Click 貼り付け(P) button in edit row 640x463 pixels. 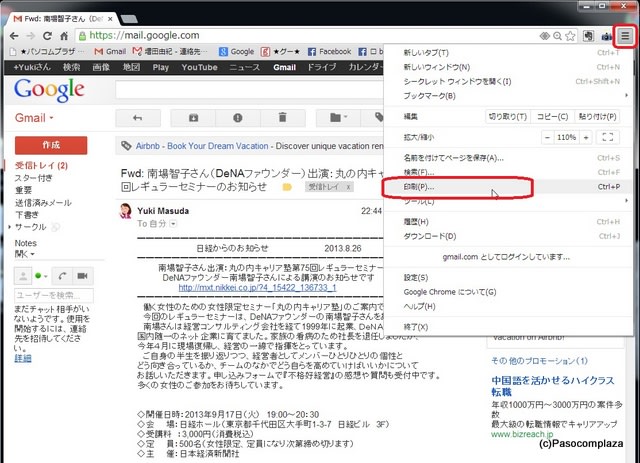597,117
